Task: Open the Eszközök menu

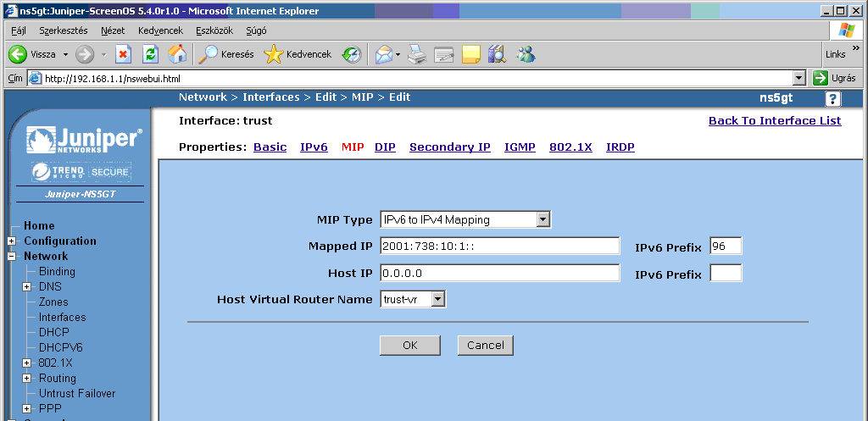Action: point(214,30)
